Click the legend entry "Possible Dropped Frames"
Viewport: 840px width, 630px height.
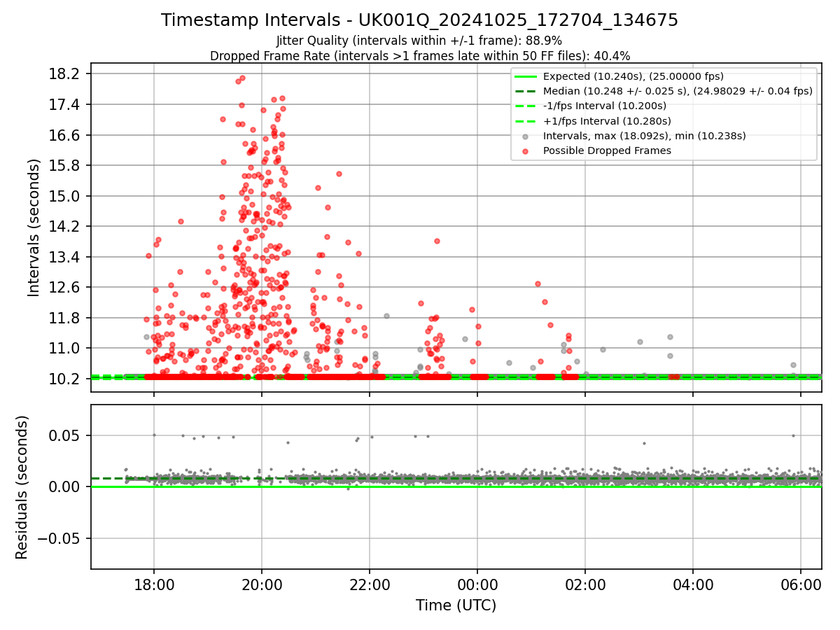tap(607, 150)
